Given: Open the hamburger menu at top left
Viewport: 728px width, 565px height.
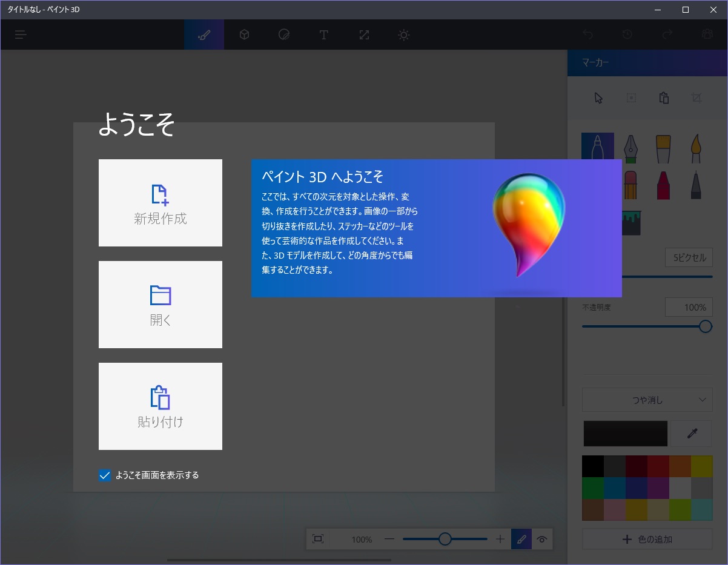Looking at the screenshot, I should point(21,35).
